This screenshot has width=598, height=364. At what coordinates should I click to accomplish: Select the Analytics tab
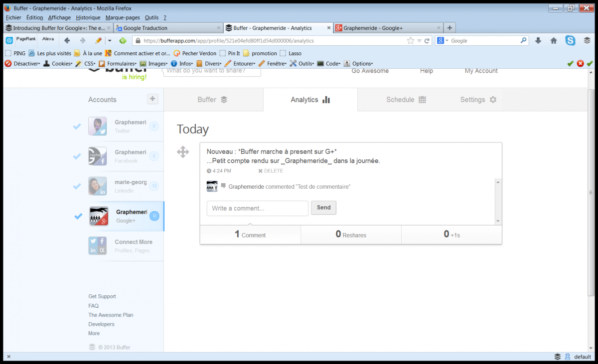pos(310,100)
